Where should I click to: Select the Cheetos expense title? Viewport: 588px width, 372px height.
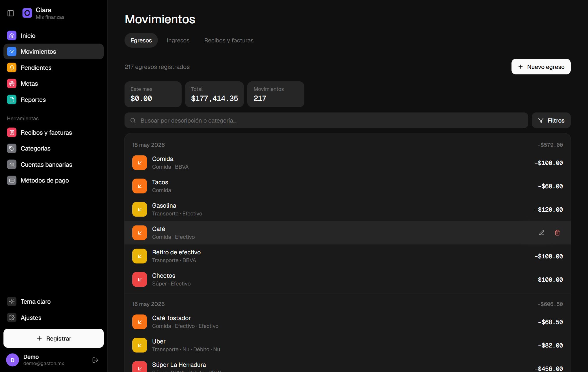pos(164,276)
